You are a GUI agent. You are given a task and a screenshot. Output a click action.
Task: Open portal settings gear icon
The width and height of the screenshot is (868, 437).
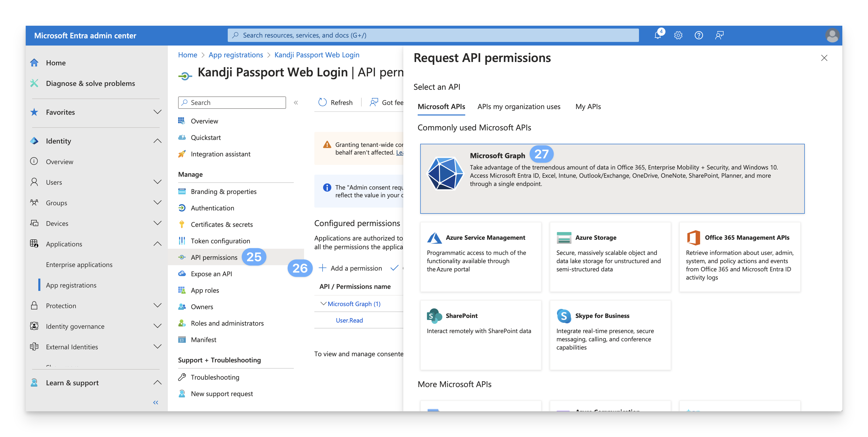point(678,35)
